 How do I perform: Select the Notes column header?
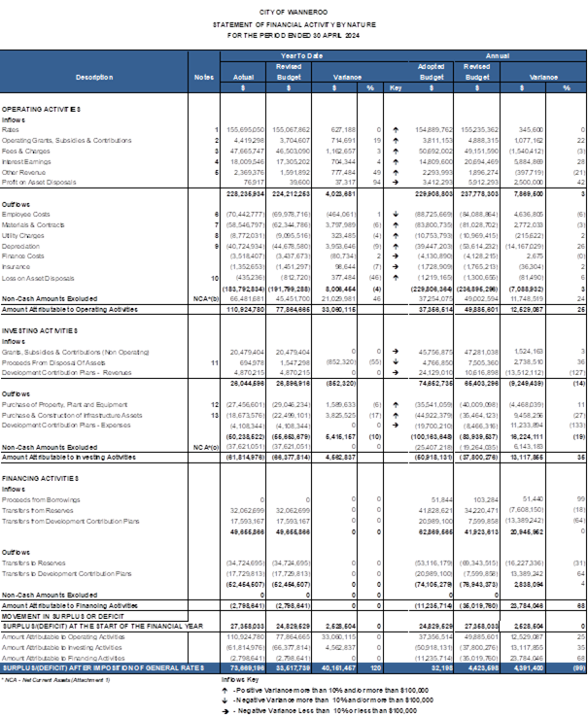(203, 76)
